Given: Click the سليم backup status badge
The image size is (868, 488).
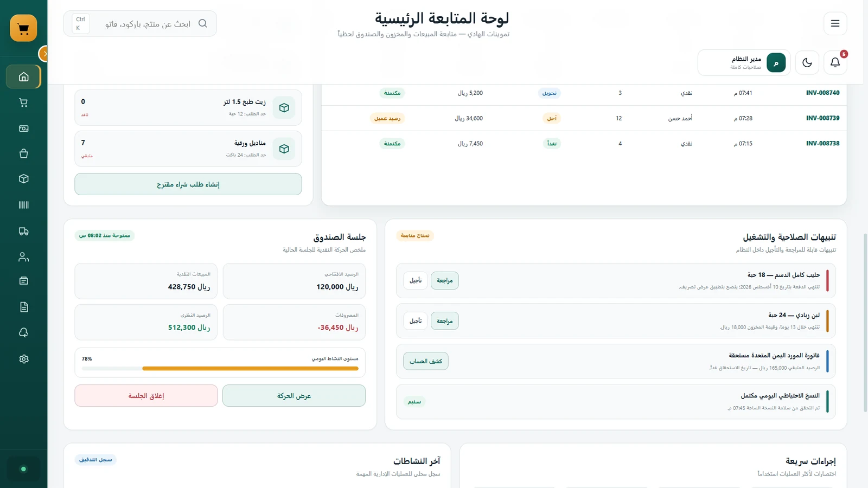Looking at the screenshot, I should point(414,402).
